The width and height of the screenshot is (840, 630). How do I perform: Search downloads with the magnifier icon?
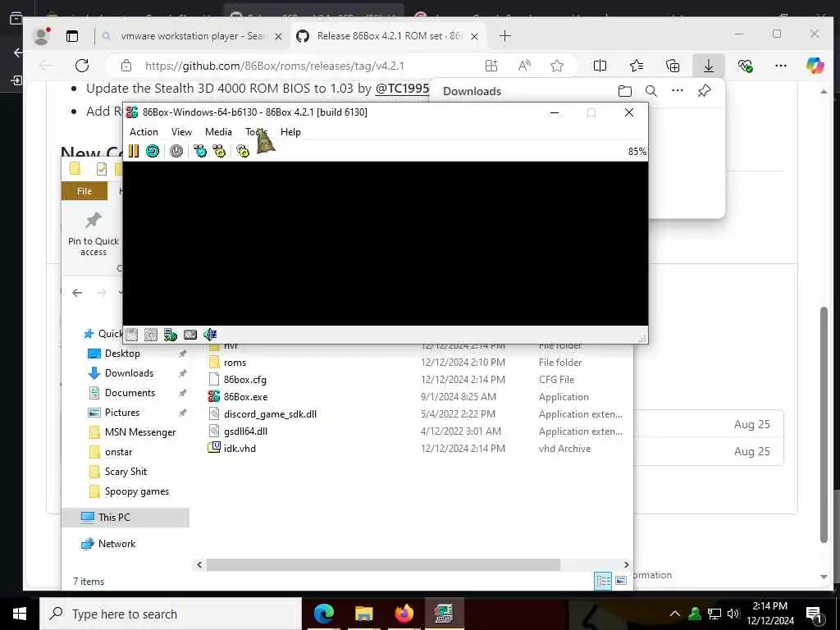coord(651,91)
